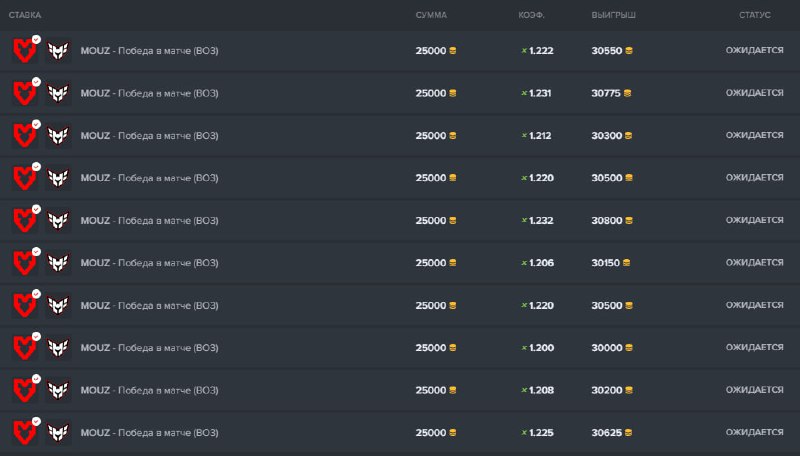Click the opponent team logo in the 1.200 odds row
The height and width of the screenshot is (456, 800).
(x=59, y=348)
